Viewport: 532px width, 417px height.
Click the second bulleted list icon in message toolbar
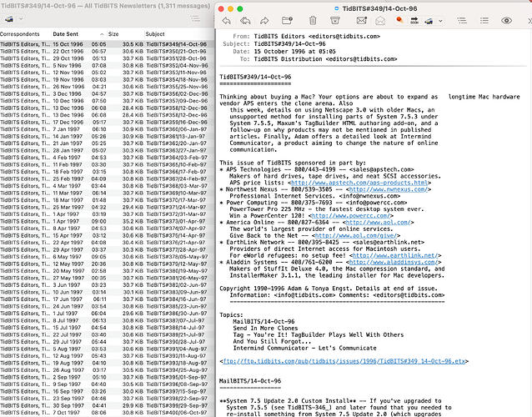(x=484, y=21)
